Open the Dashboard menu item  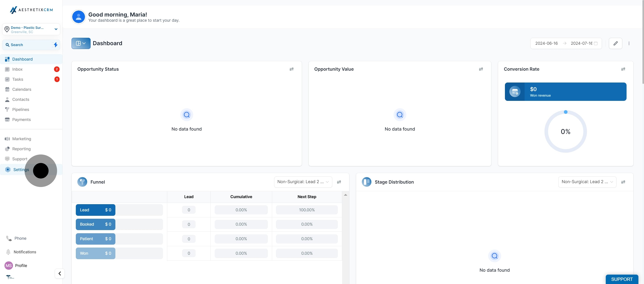[31, 59]
